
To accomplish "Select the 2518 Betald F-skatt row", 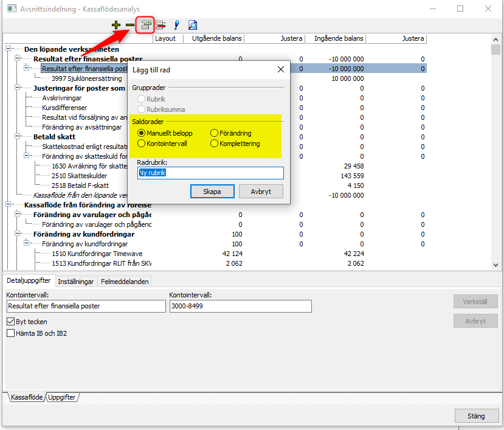I will click(x=80, y=186).
